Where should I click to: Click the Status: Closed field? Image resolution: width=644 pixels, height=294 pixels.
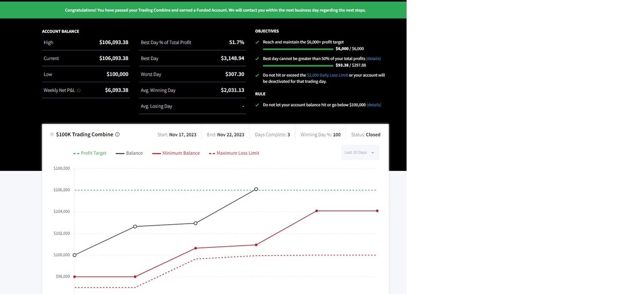click(365, 134)
